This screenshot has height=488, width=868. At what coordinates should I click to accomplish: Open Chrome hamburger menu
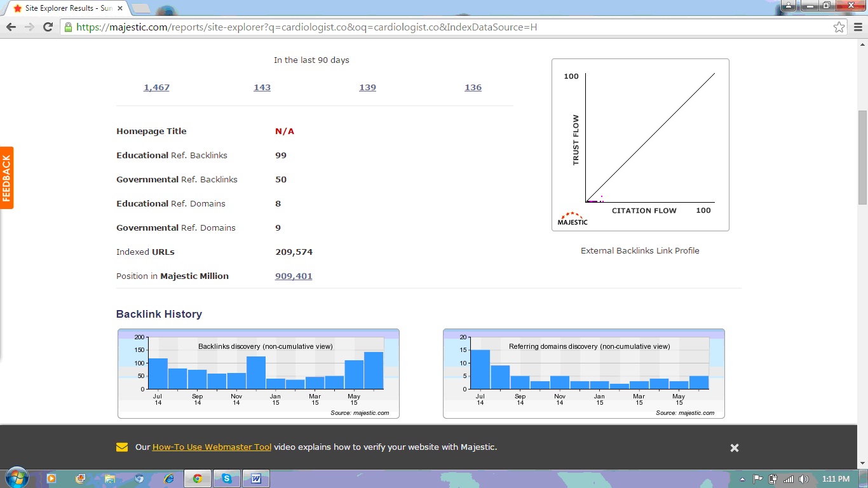[x=857, y=27]
